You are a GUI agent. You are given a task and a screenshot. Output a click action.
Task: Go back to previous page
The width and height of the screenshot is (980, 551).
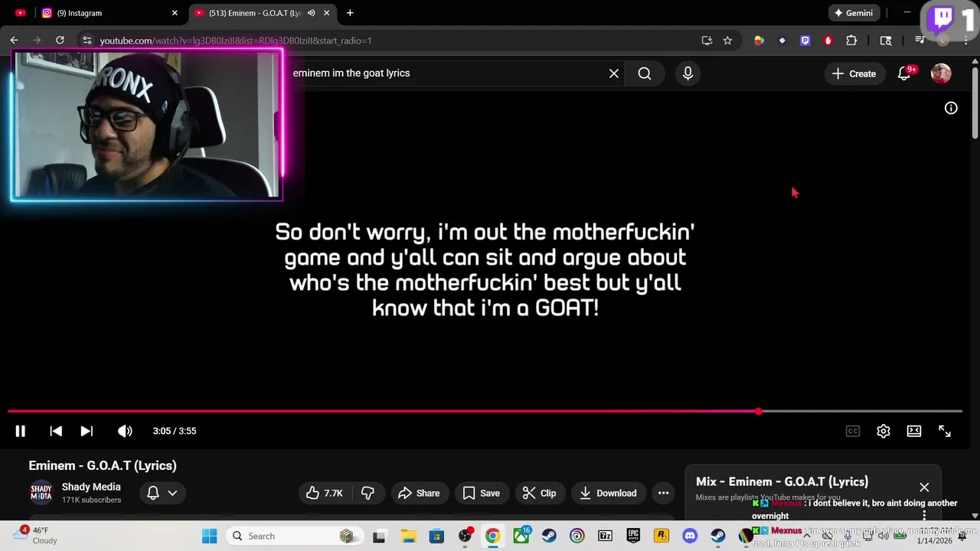(14, 41)
